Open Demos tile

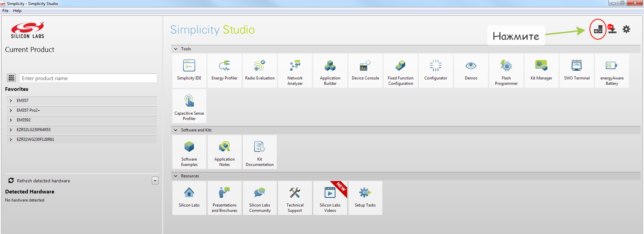click(x=471, y=71)
